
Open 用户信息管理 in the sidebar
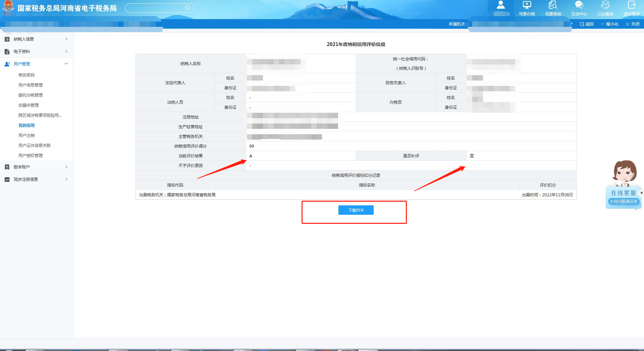[31, 85]
